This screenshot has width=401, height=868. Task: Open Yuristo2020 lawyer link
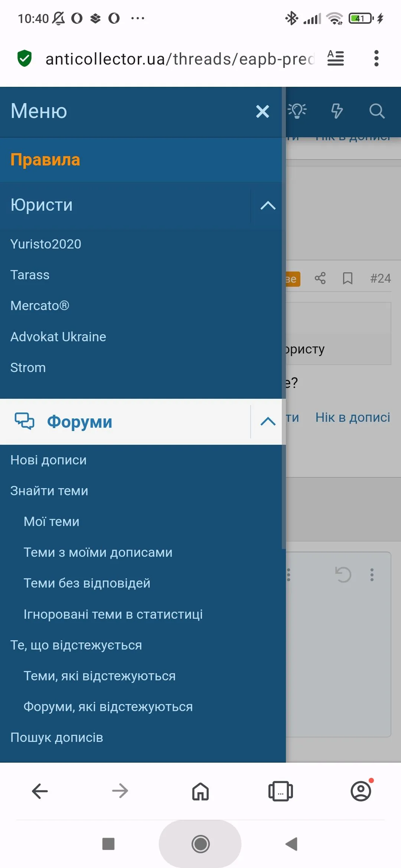click(x=46, y=244)
